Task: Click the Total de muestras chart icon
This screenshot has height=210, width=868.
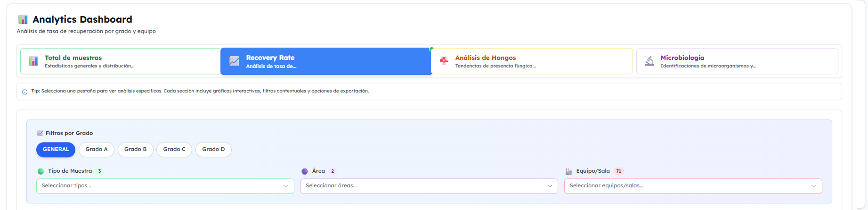Action: [x=33, y=61]
